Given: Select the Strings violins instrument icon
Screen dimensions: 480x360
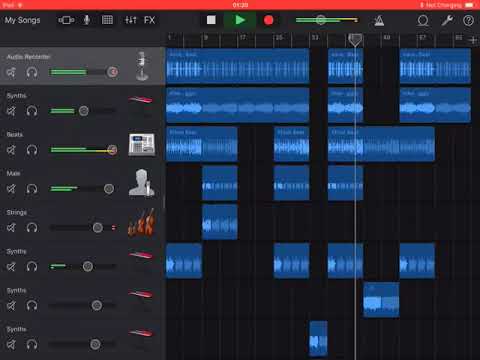Looking at the screenshot, I should pyautogui.click(x=142, y=223).
